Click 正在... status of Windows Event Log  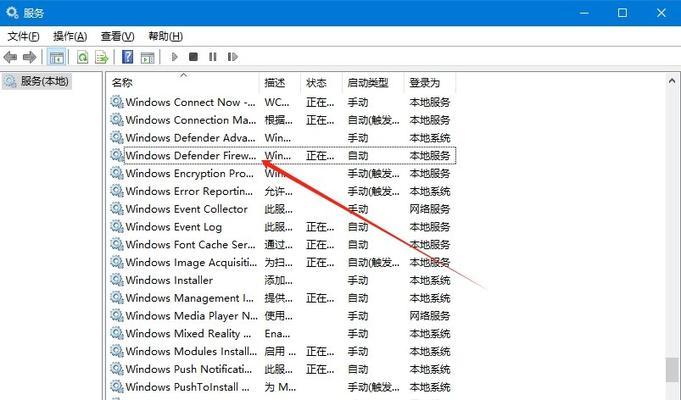[x=321, y=227]
